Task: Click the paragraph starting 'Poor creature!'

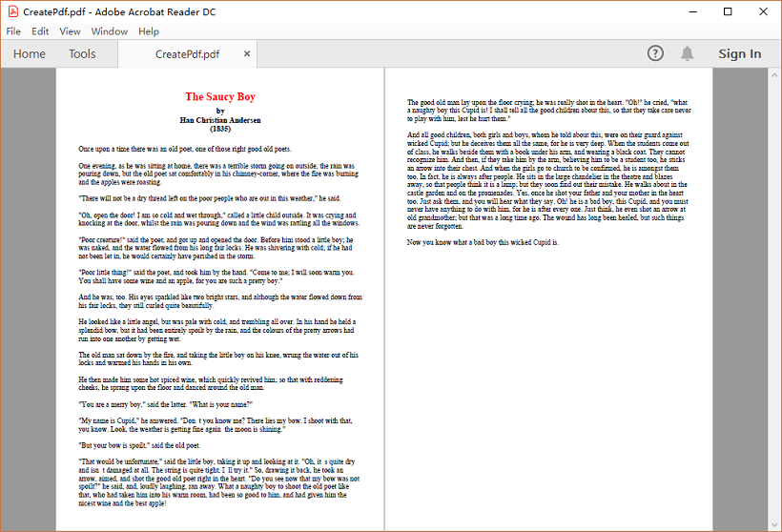Action: [x=216, y=248]
